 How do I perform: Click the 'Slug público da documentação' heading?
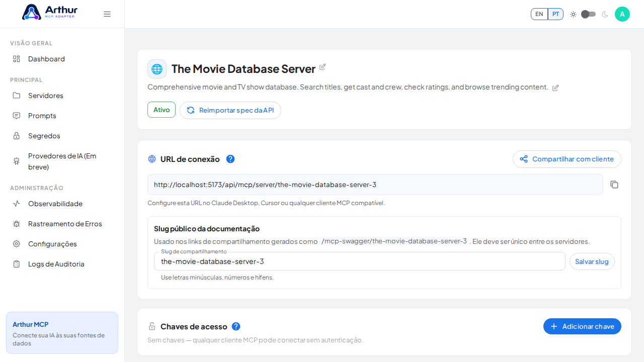207,229
